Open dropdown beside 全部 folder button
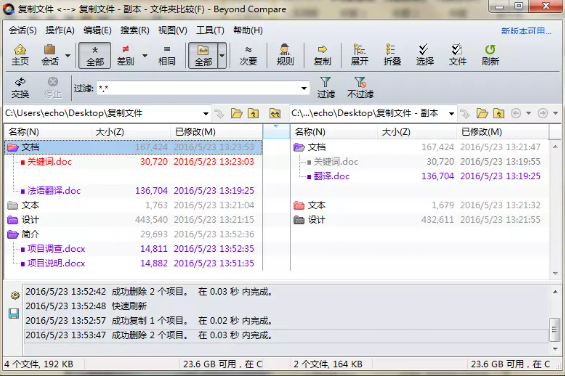This screenshot has height=376, width=565. 222,56
